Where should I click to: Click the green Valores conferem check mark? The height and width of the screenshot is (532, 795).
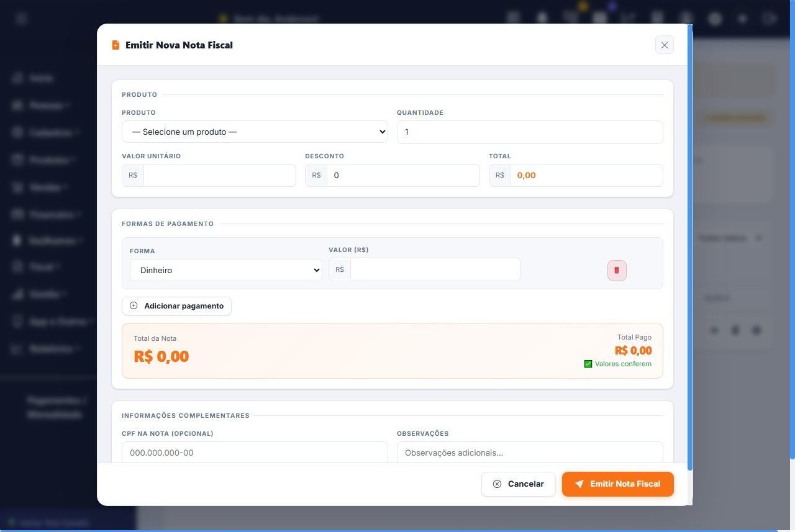pos(588,364)
